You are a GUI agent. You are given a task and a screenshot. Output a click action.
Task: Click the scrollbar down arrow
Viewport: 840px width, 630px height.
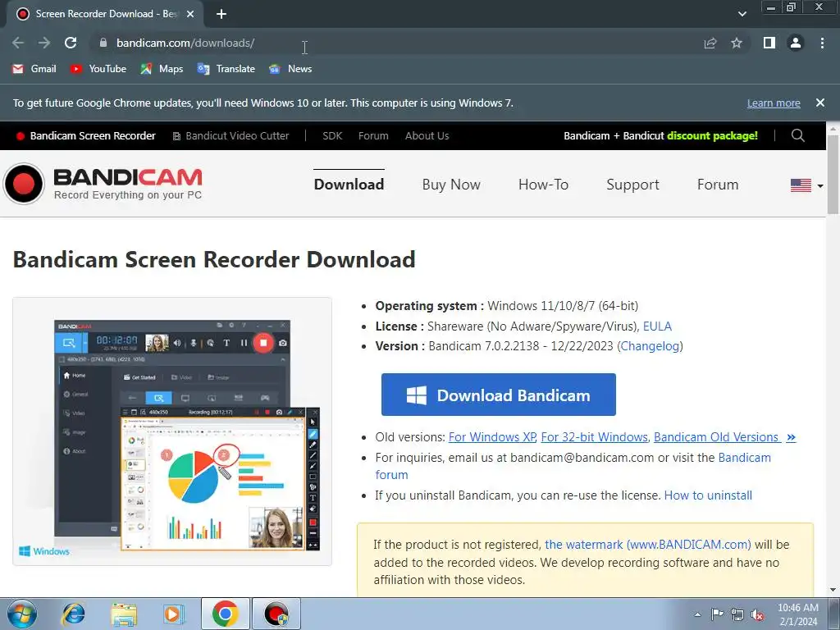(833, 591)
